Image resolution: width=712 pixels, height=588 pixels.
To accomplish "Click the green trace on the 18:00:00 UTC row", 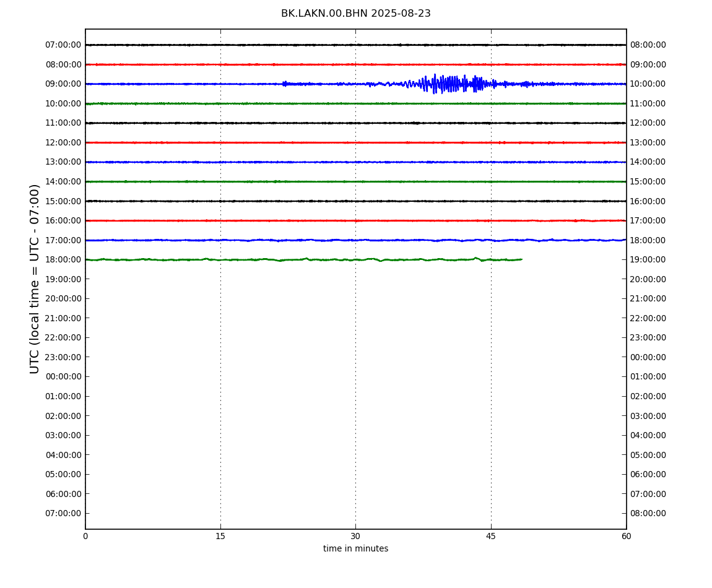I will click(304, 260).
